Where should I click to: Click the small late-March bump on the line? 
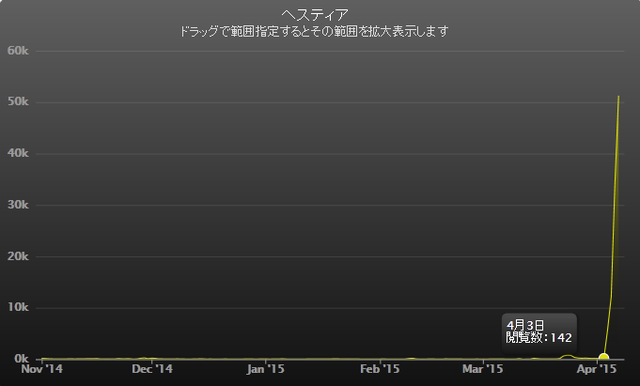(x=567, y=356)
